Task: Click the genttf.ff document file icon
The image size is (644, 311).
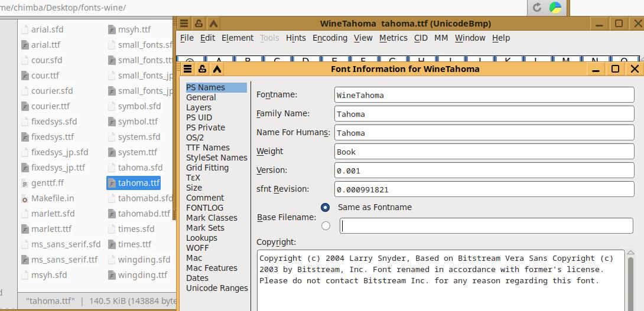Action: click(25, 183)
